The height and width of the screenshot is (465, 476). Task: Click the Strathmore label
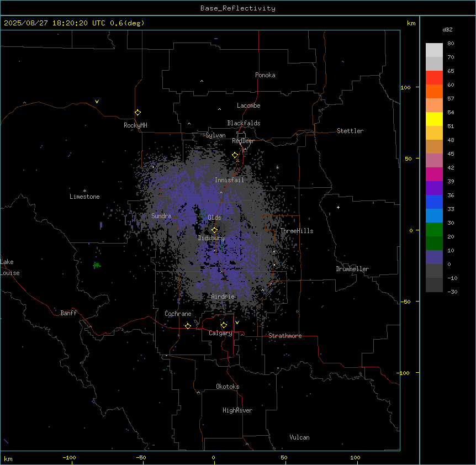coord(285,336)
